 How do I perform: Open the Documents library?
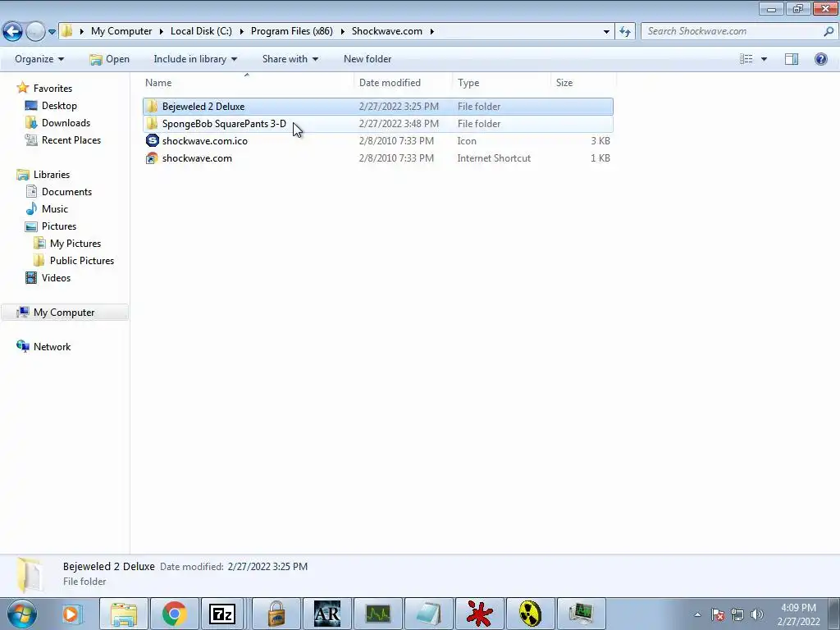point(66,192)
